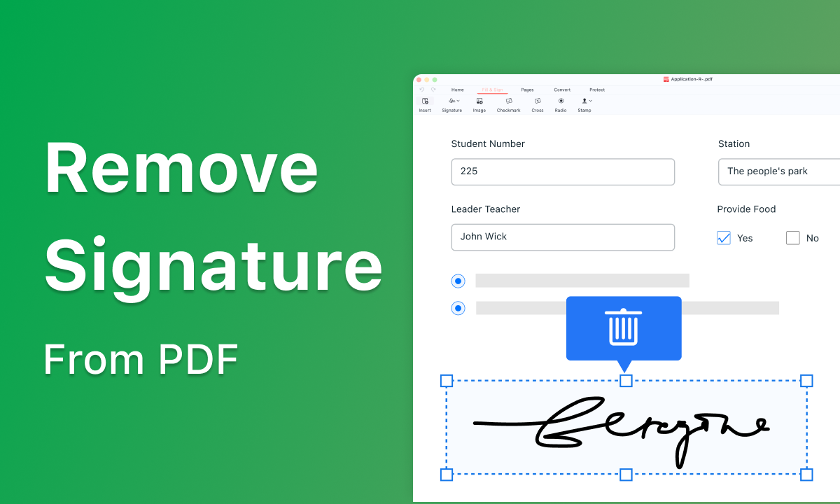Screen dimensions: 840x504
Task: Expand the Stamp dropdown arrow
Action: click(x=591, y=101)
